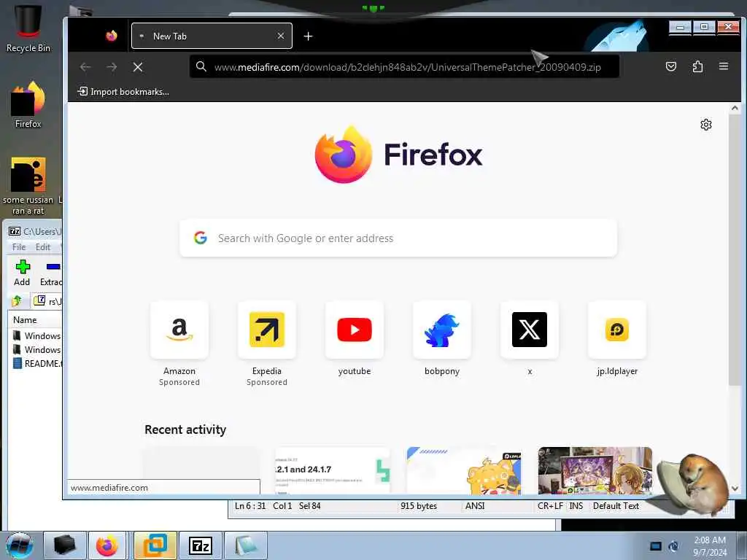
Task: Switch to Firefox from the taskbar
Action: point(107,545)
